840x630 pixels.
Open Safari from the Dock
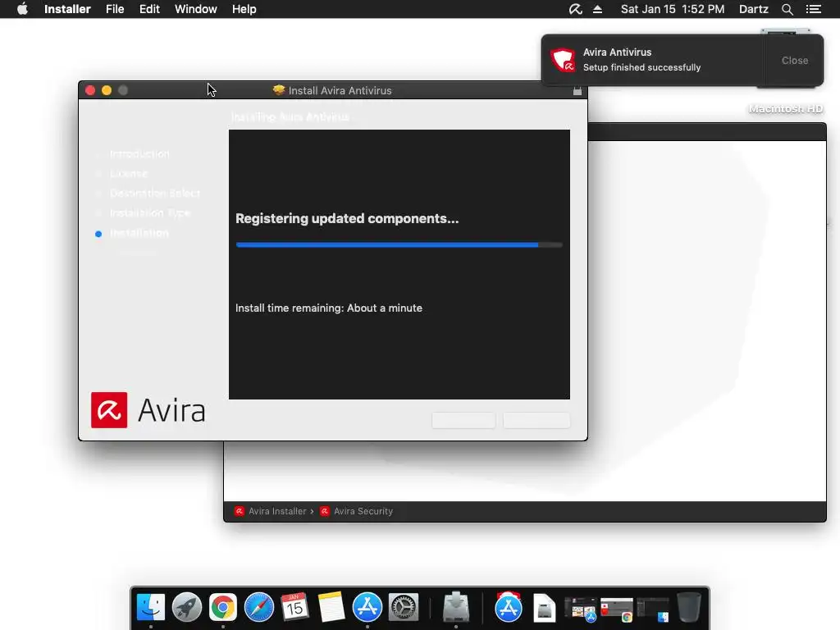coord(258,608)
